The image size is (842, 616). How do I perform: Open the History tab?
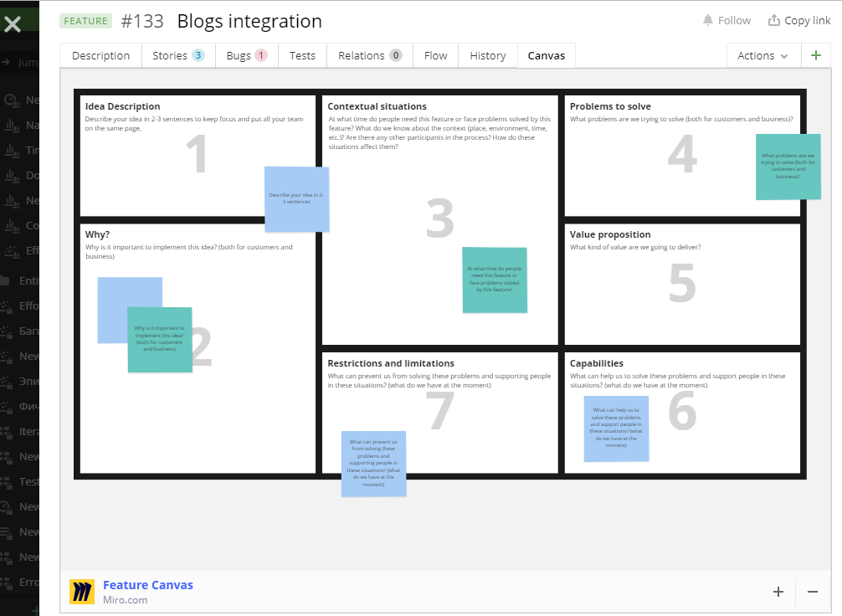pyautogui.click(x=487, y=55)
